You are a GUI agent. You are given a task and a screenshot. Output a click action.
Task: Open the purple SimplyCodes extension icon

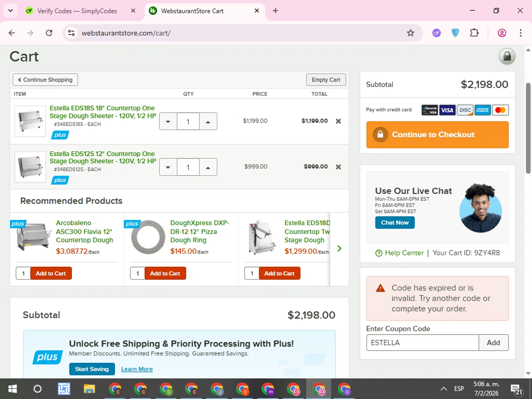pyautogui.click(x=437, y=33)
